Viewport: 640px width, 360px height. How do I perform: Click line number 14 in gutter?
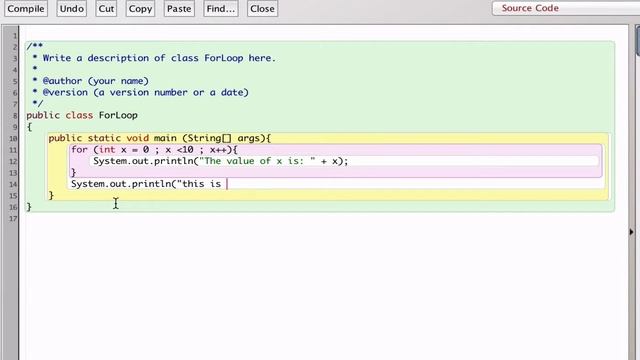pyautogui.click(x=13, y=184)
